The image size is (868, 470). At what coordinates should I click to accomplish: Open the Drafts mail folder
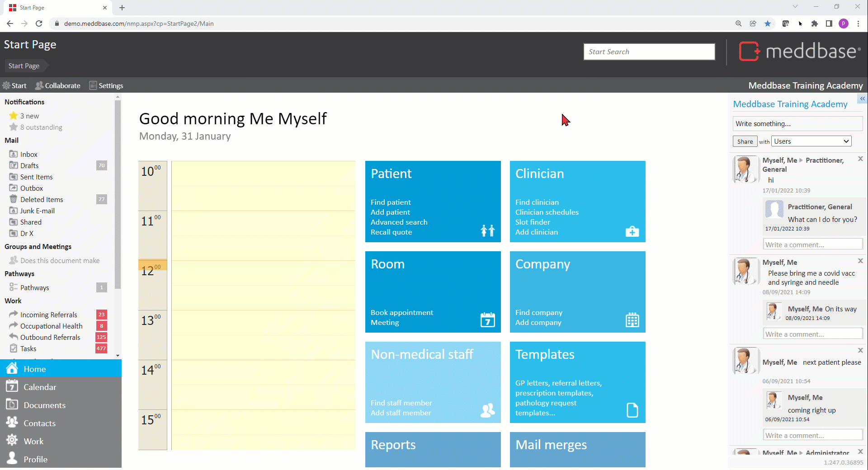[29, 165]
